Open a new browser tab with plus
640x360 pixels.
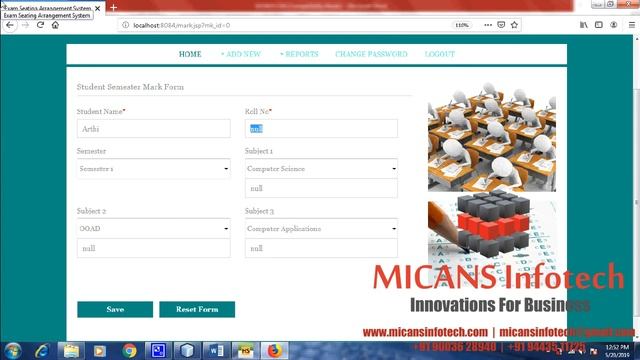[x=113, y=7]
